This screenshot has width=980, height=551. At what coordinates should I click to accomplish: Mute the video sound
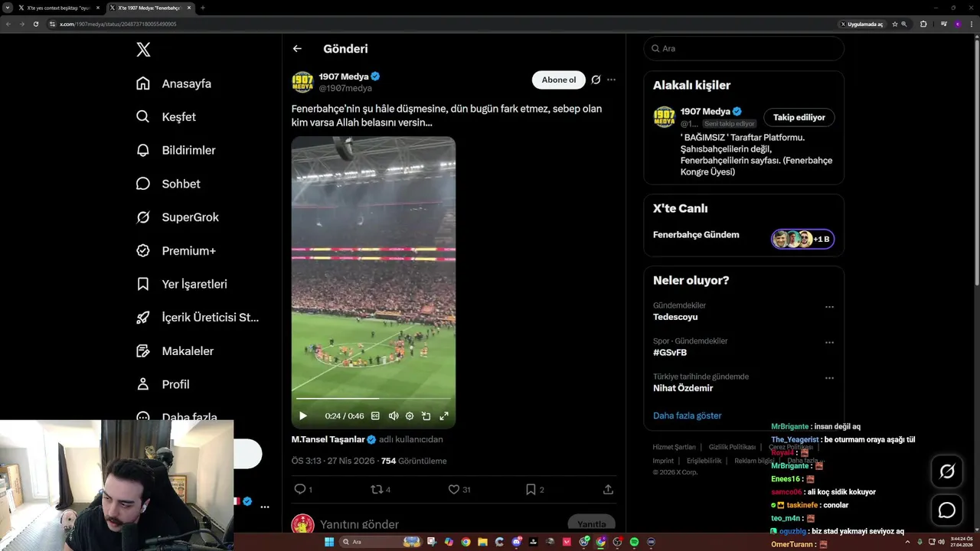pyautogui.click(x=394, y=416)
